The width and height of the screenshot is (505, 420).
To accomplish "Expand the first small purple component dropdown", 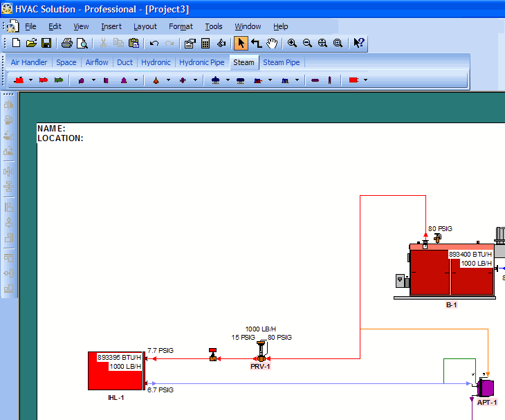I will click(93, 80).
